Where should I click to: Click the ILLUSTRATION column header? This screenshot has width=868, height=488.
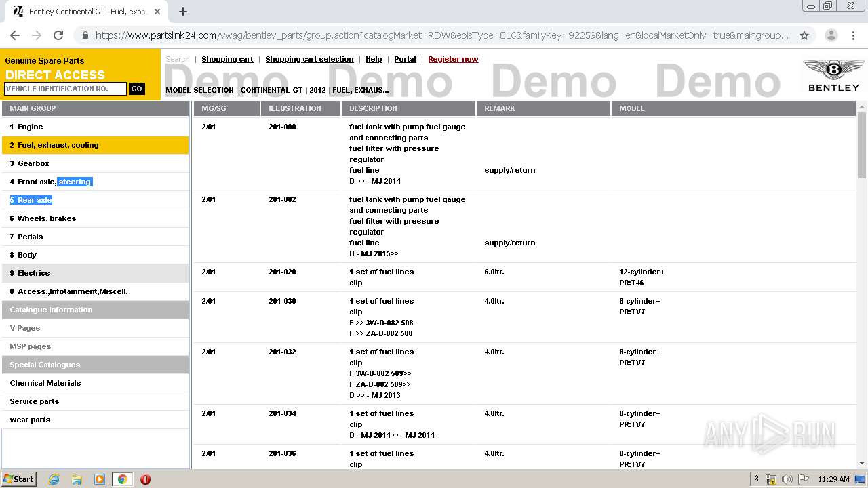(300, 108)
